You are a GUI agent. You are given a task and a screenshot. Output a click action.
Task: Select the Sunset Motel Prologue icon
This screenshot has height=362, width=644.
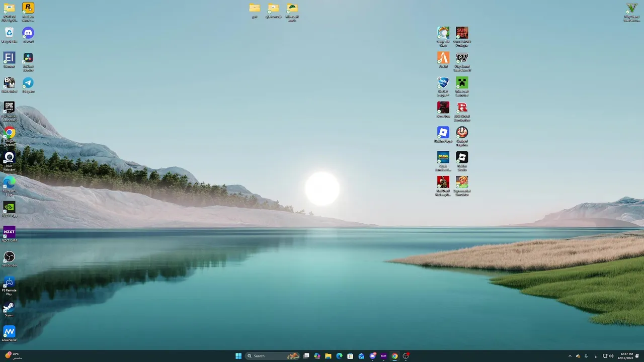[462, 37]
